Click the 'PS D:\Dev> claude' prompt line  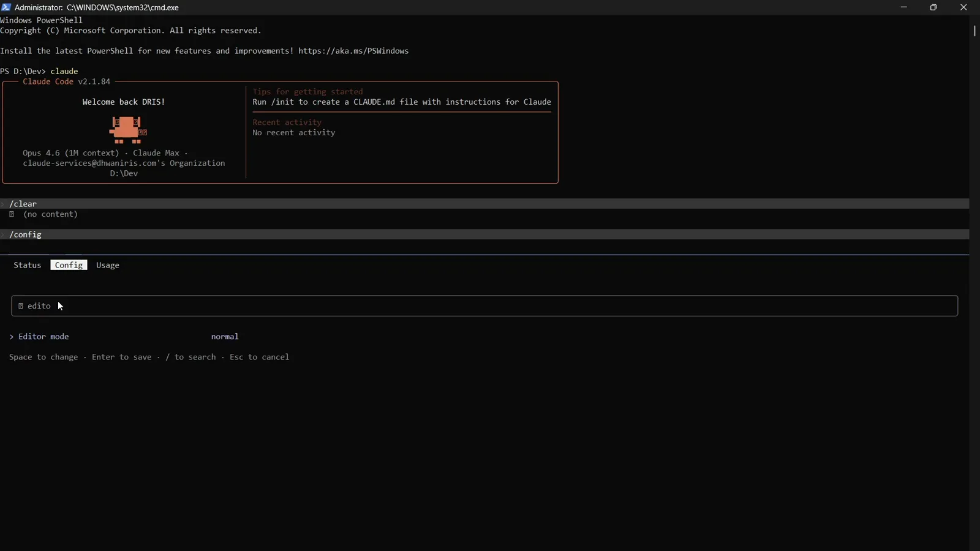coord(39,71)
